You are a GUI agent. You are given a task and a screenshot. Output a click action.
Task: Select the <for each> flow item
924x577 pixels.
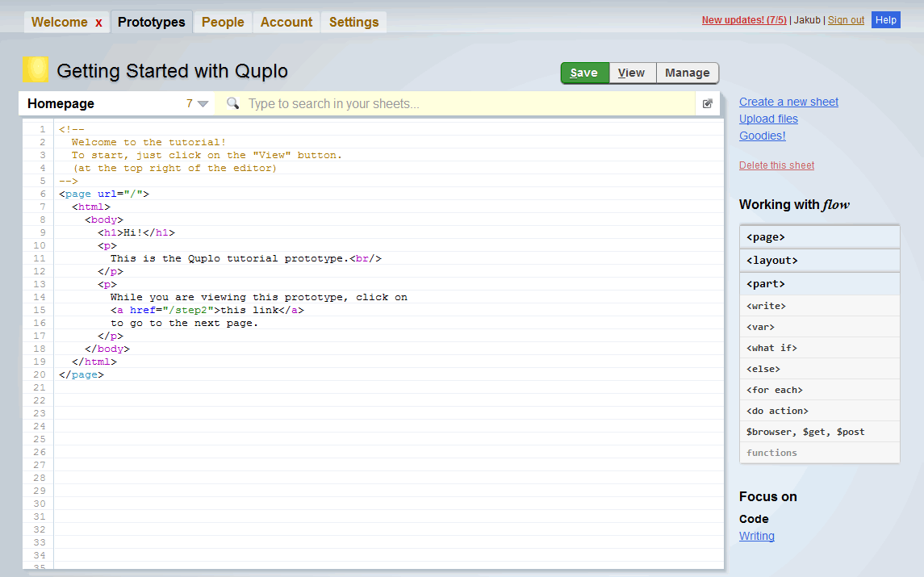click(820, 390)
